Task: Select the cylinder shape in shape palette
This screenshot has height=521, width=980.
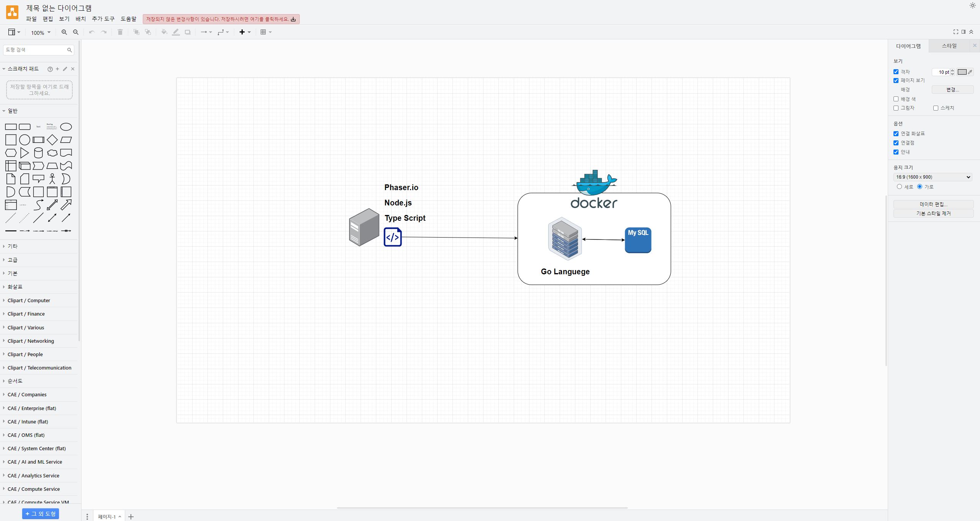Action: [38, 153]
